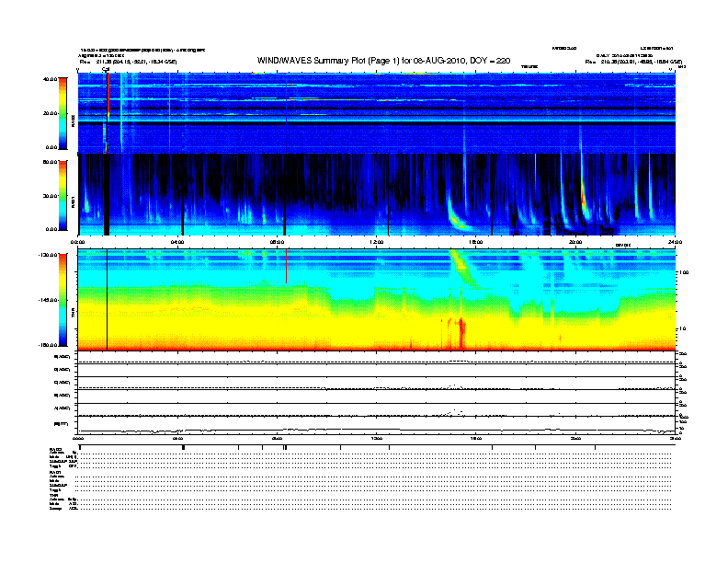
Task: Select the 10 frequency label right of TNR
Action: click(682, 329)
